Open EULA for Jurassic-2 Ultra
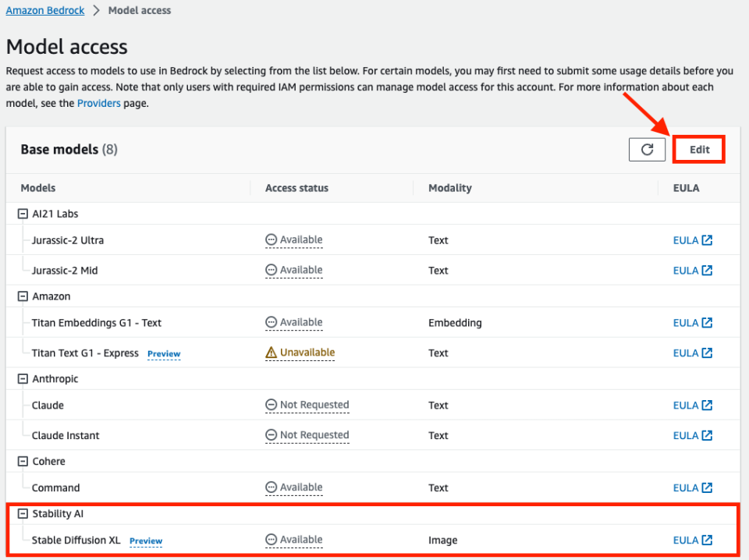 pos(692,240)
